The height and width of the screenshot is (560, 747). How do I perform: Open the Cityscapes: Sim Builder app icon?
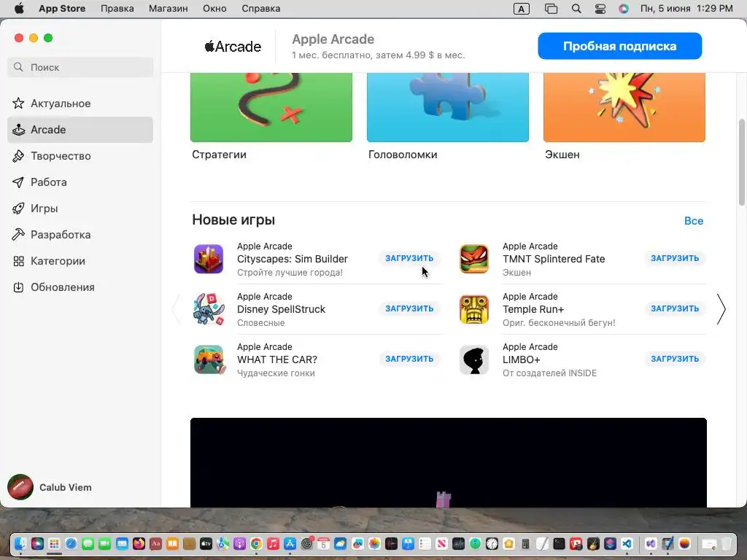pos(209,259)
